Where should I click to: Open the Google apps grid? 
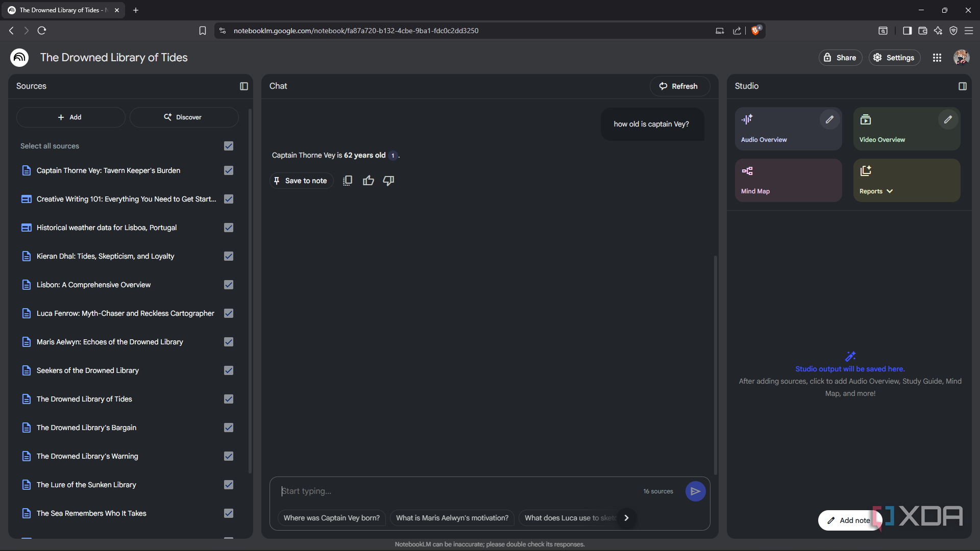coord(937,58)
